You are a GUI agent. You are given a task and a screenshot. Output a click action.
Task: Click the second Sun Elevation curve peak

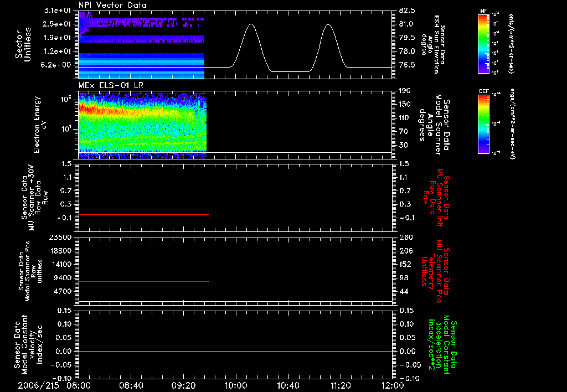(x=328, y=24)
